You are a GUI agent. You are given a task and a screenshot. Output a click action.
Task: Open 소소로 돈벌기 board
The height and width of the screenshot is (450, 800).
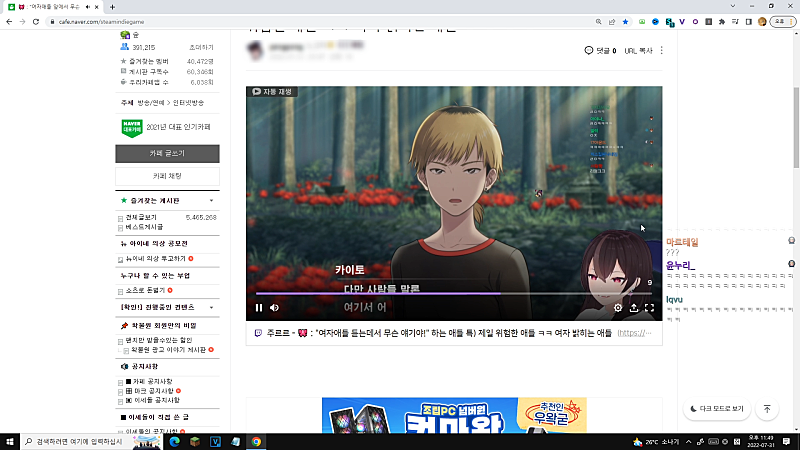pos(145,290)
